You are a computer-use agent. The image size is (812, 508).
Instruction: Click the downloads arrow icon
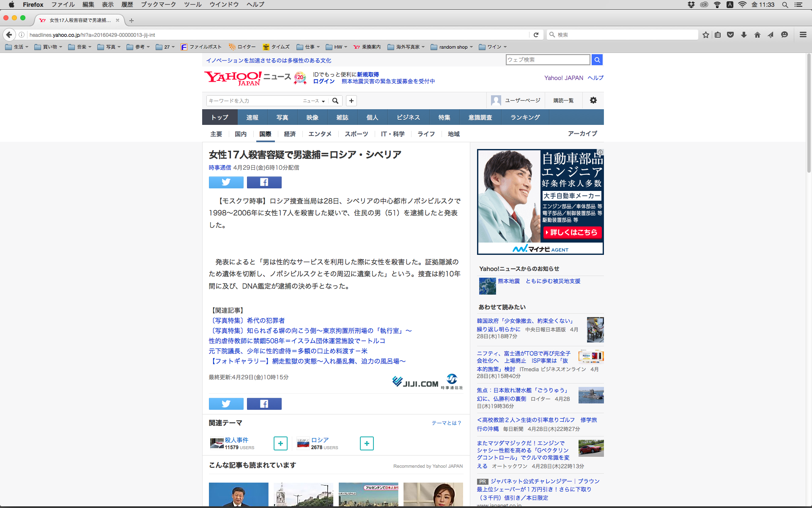(x=743, y=35)
